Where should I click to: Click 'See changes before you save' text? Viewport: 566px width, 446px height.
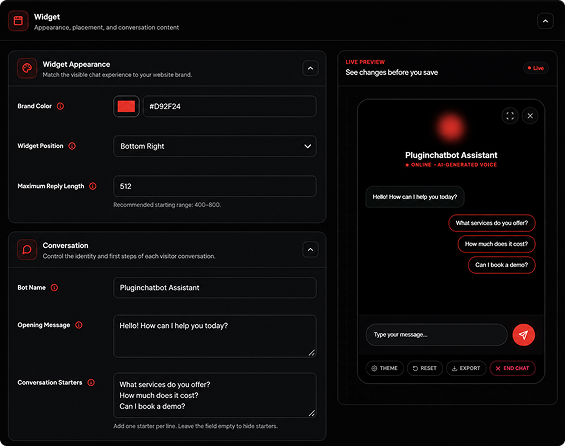[392, 72]
